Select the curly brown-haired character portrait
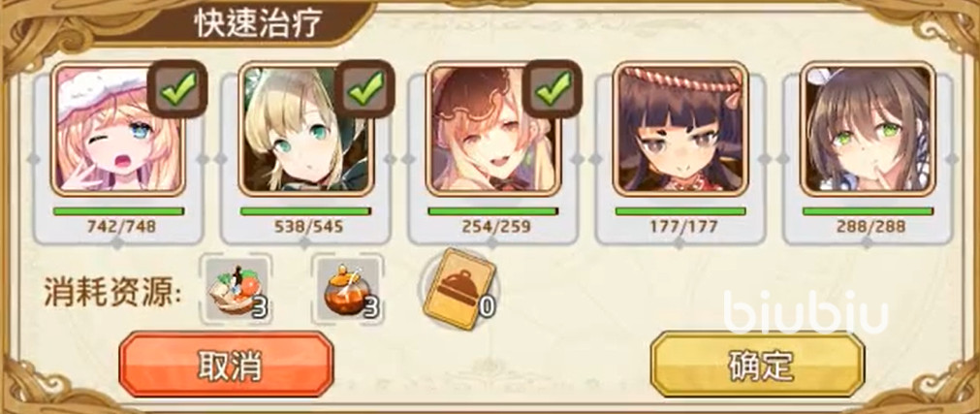The image size is (980, 414). [493, 129]
